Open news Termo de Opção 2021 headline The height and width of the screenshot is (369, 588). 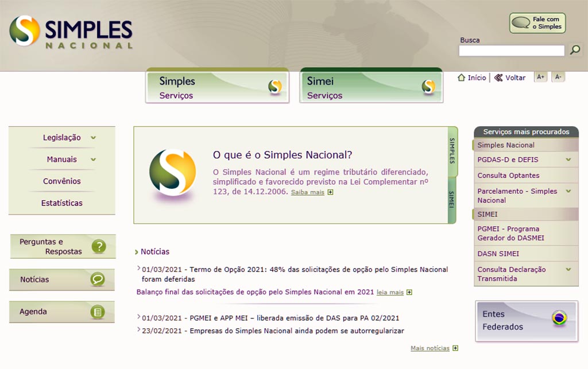(x=295, y=274)
